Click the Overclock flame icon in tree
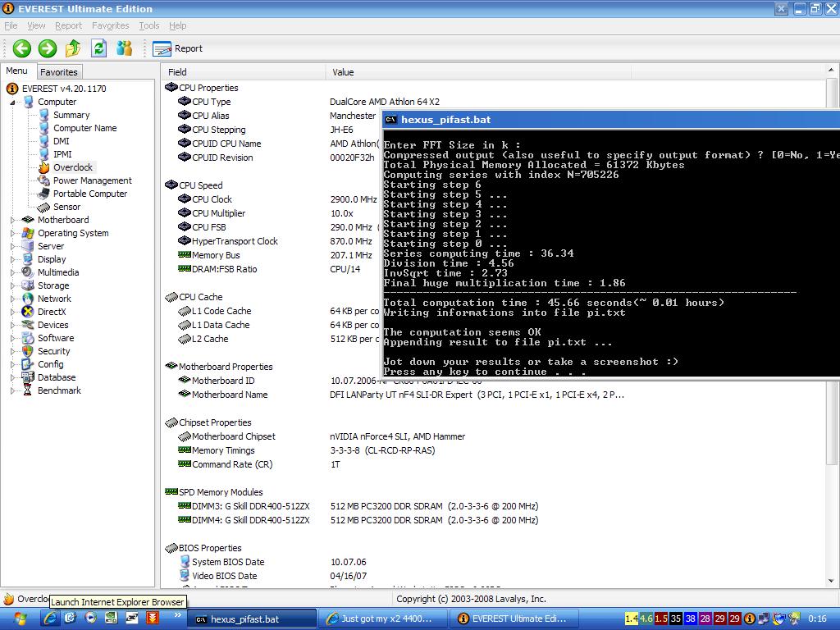The image size is (840, 630). [x=44, y=167]
